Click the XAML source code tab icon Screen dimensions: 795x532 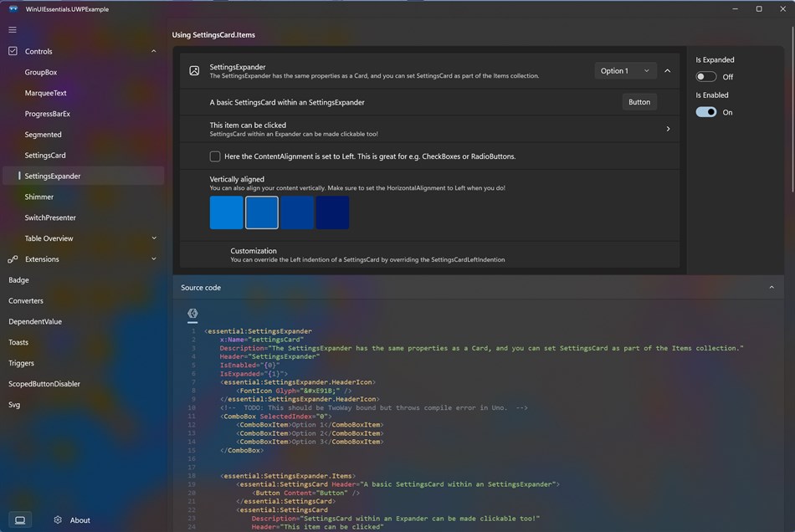(x=192, y=314)
